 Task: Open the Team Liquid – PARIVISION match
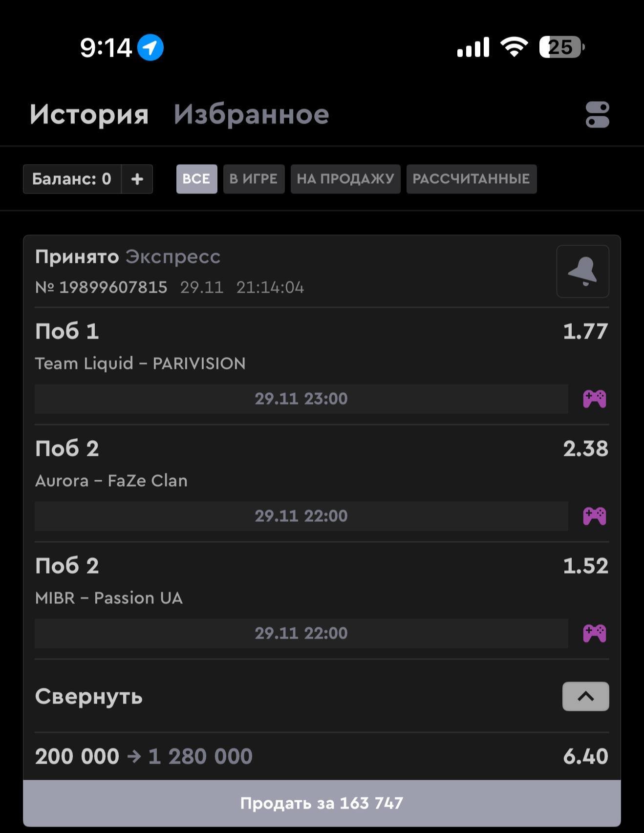140,363
